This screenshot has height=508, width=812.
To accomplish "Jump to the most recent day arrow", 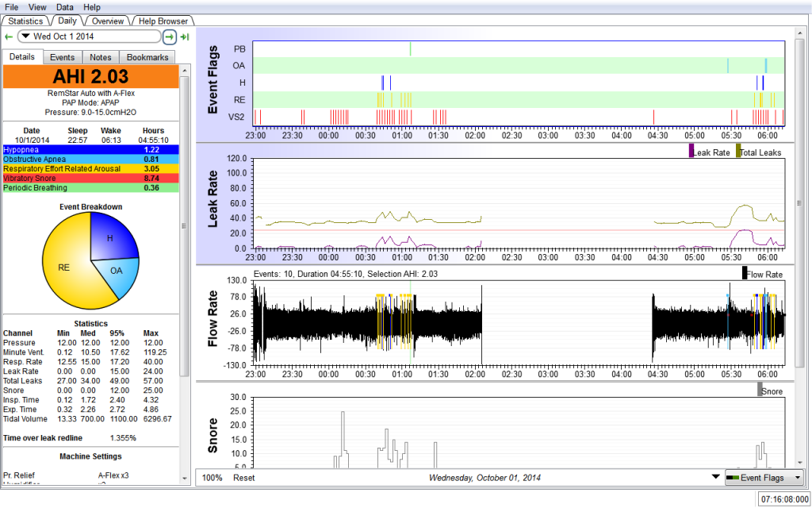I will point(184,37).
